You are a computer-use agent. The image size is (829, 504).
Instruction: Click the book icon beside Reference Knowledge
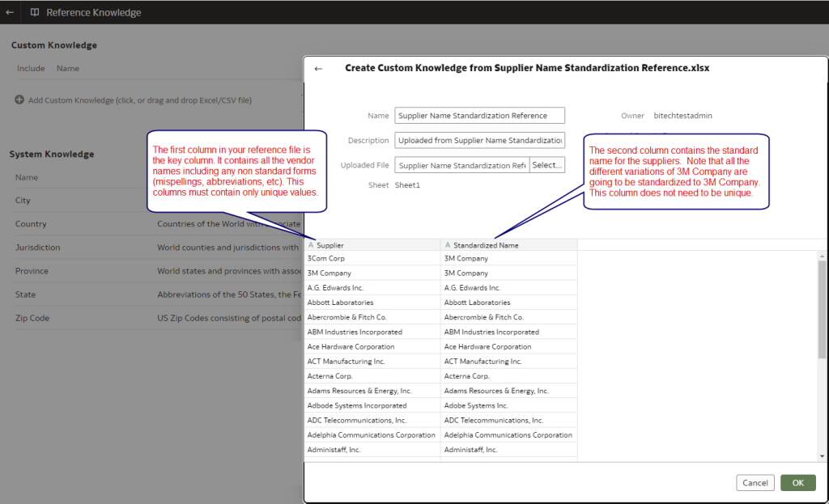click(32, 12)
